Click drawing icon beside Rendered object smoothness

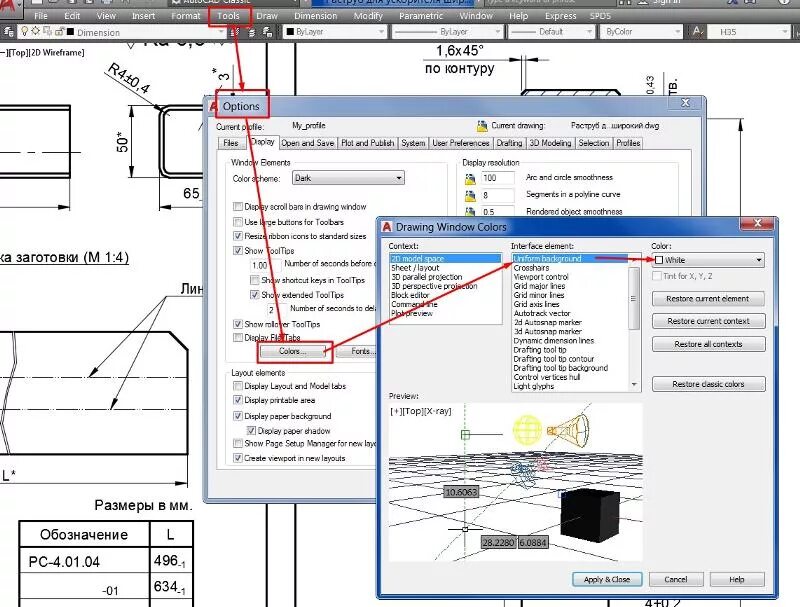pos(470,211)
